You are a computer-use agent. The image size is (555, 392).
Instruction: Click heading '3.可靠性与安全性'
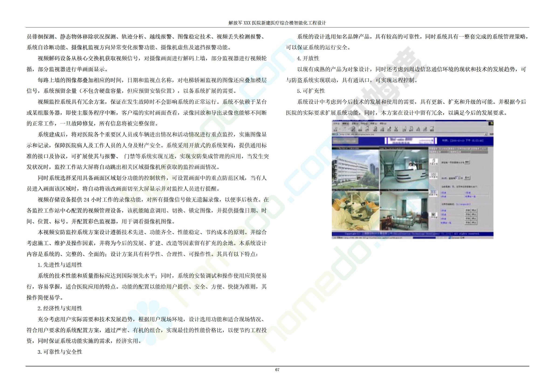(60, 352)
